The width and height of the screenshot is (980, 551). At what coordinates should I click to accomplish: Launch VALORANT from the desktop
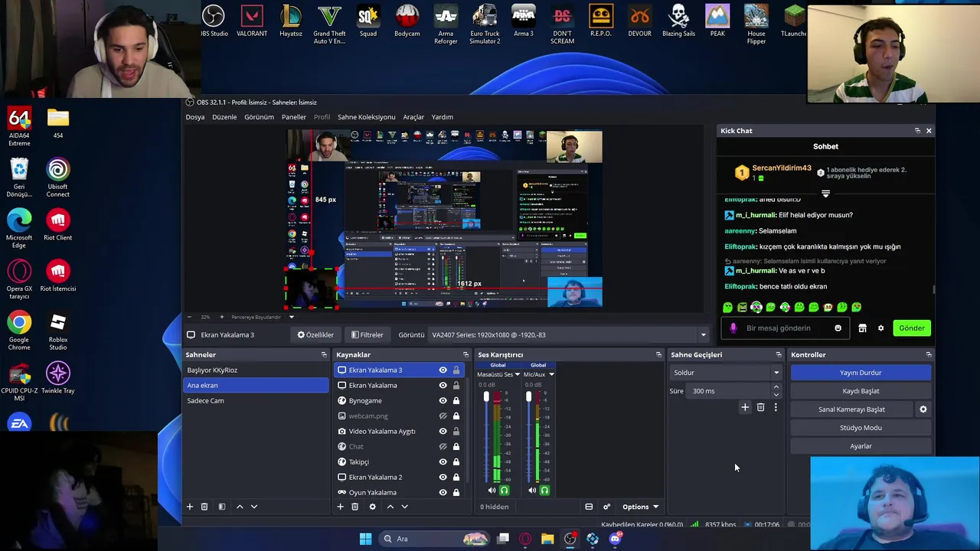pos(252,21)
